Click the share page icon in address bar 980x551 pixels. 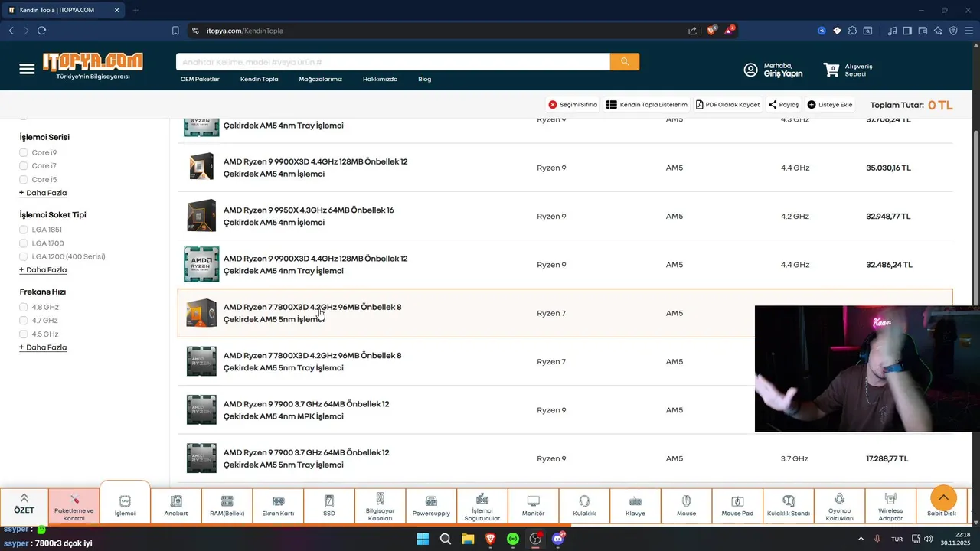click(692, 31)
